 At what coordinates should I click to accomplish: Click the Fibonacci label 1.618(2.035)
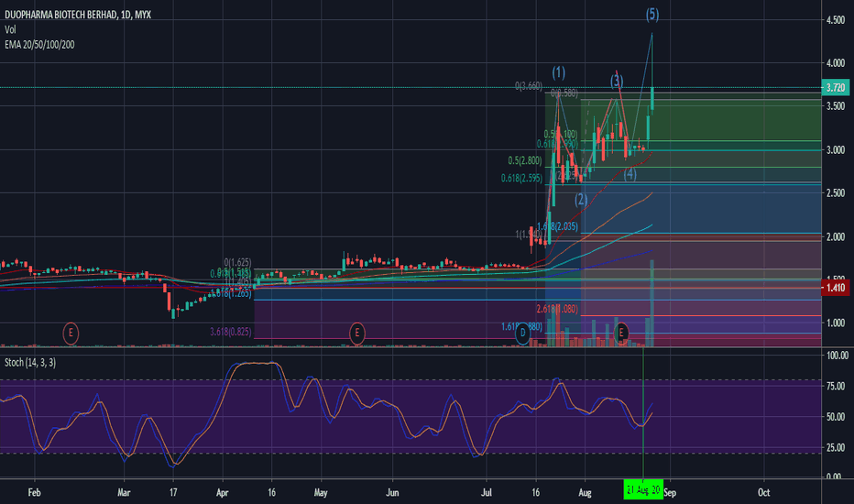pyautogui.click(x=557, y=226)
